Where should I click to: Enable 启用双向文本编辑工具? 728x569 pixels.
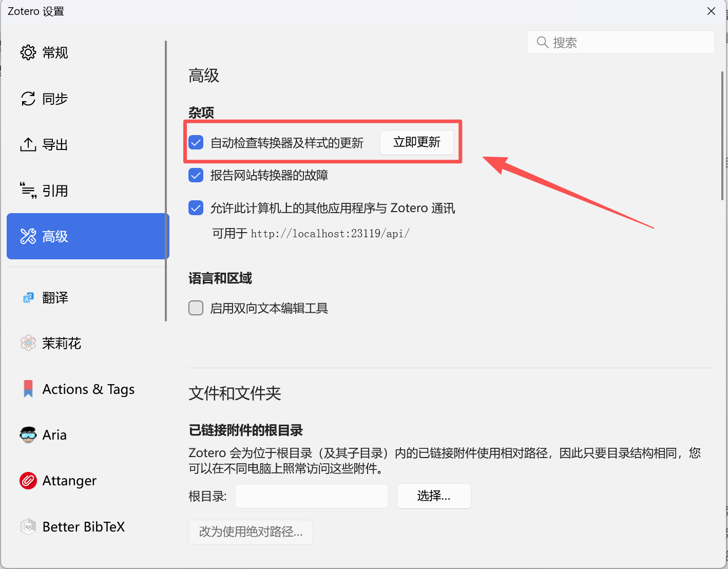pos(196,308)
